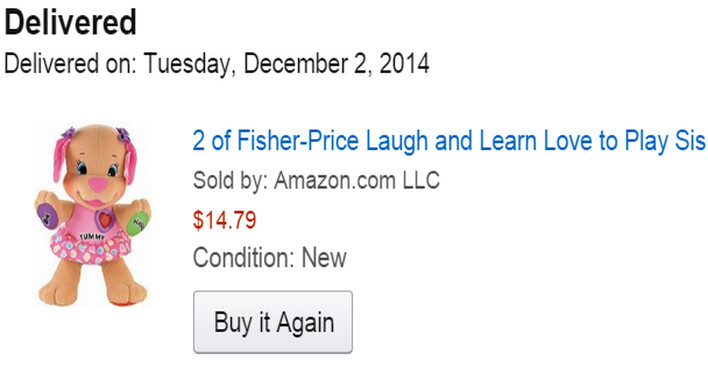Click the Tuesday, December 2 date text
The height and width of the screenshot is (365, 708).
[286, 65]
